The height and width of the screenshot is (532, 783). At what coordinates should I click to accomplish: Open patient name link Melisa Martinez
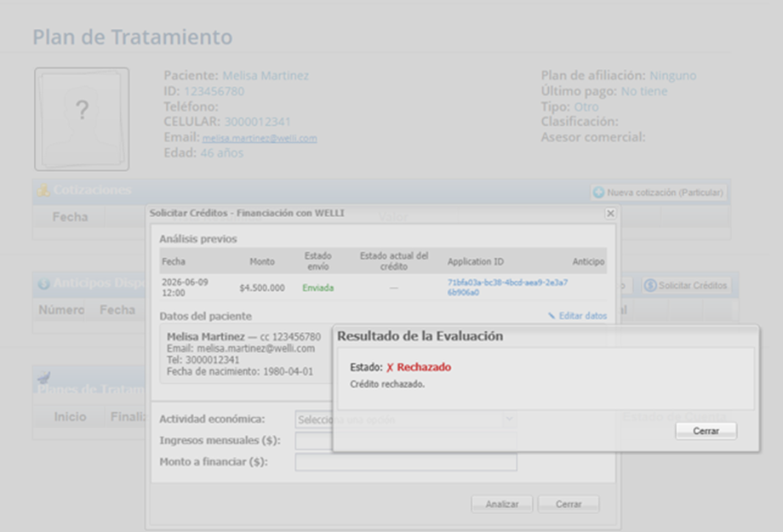pyautogui.click(x=266, y=76)
